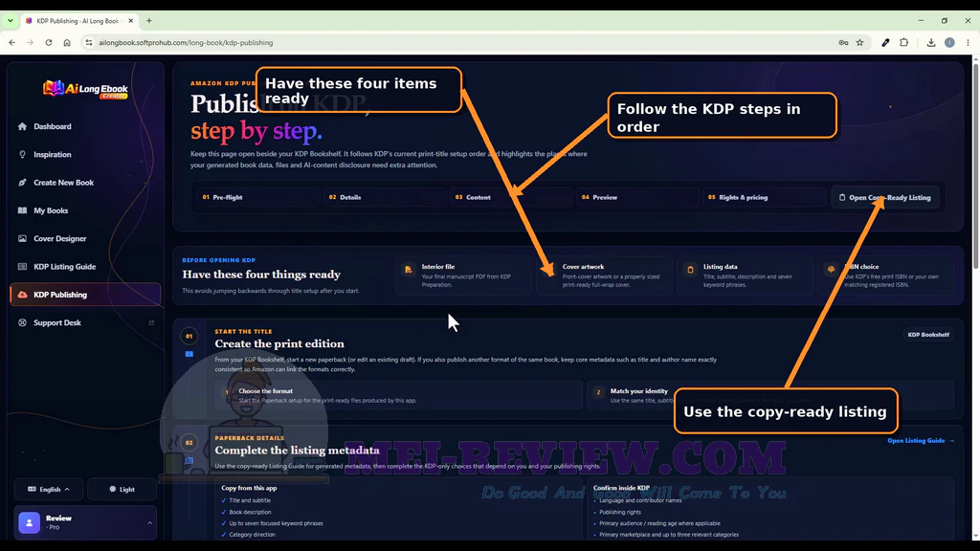
Task: Reload the page with refresh icon
Action: (49, 42)
